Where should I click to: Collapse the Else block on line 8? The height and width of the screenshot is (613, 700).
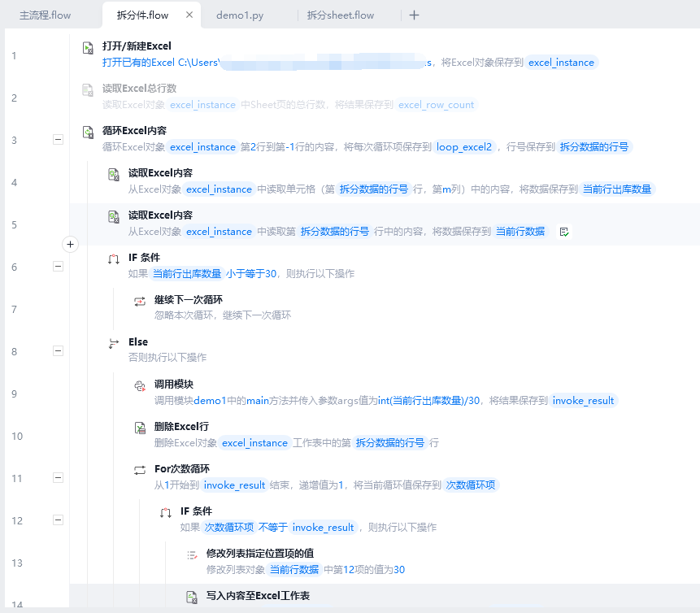pyautogui.click(x=58, y=351)
